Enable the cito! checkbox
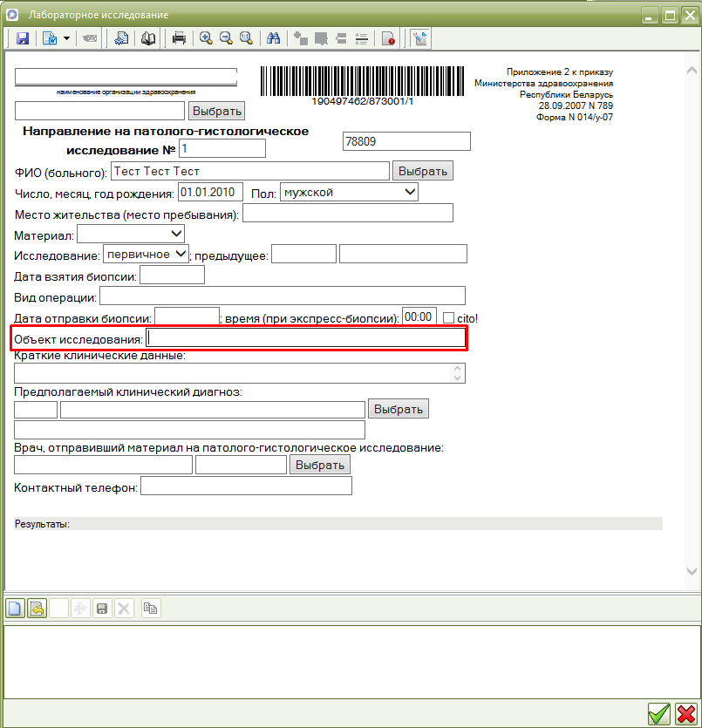The height and width of the screenshot is (728, 702). [449, 317]
